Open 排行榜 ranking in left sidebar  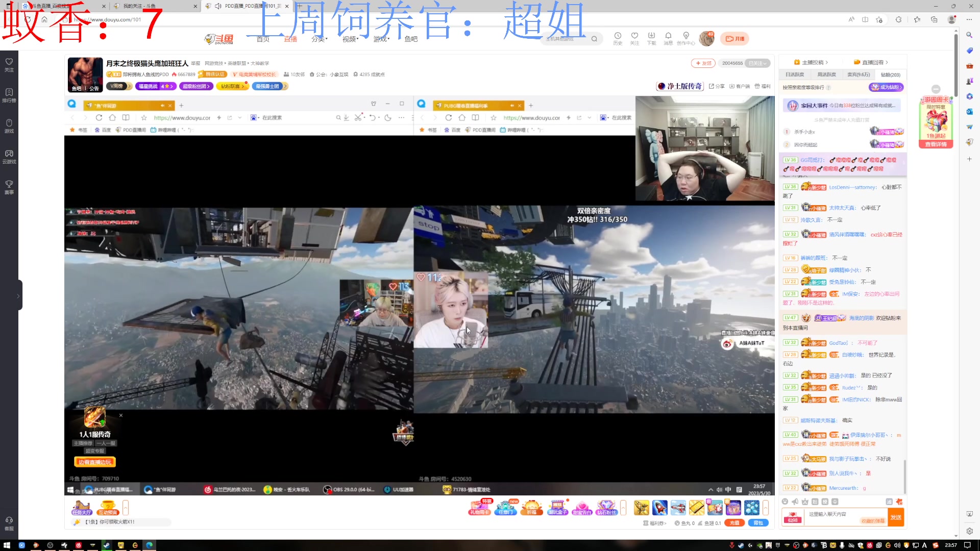[x=9, y=95]
